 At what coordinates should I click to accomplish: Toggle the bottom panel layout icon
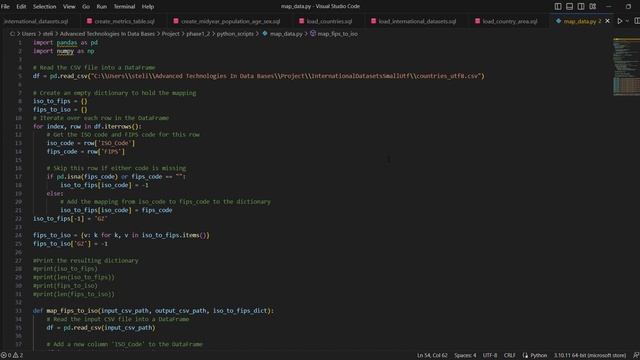tap(569, 7)
